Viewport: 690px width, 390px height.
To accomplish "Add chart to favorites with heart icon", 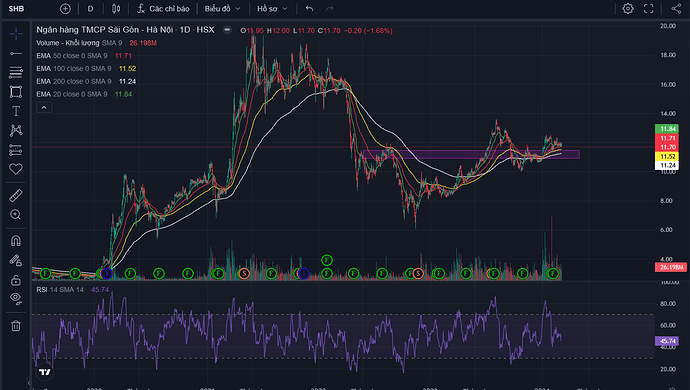I will 16,169.
